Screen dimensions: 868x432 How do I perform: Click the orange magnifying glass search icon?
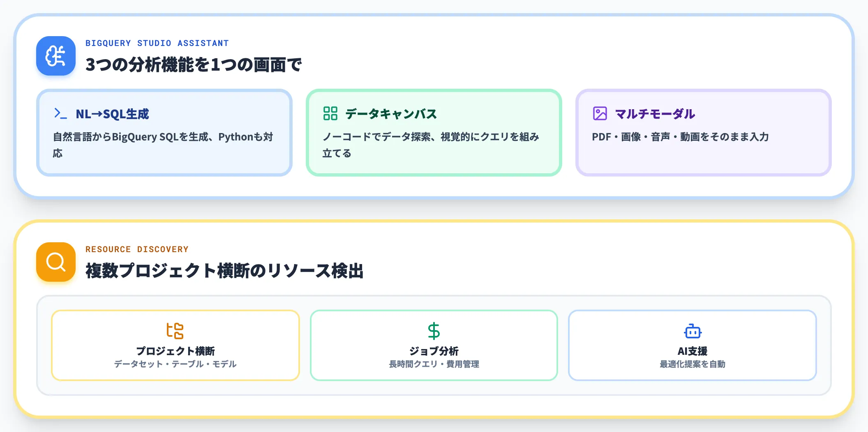pos(56,262)
